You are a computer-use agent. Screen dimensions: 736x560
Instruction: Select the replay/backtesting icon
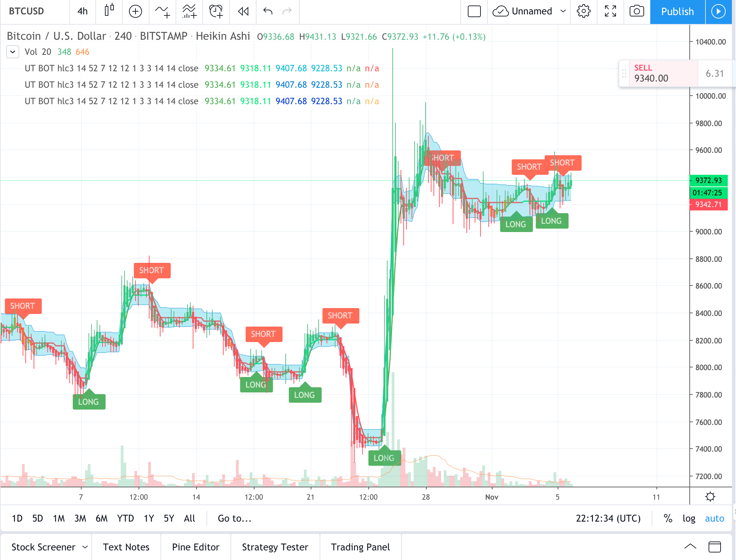(244, 11)
